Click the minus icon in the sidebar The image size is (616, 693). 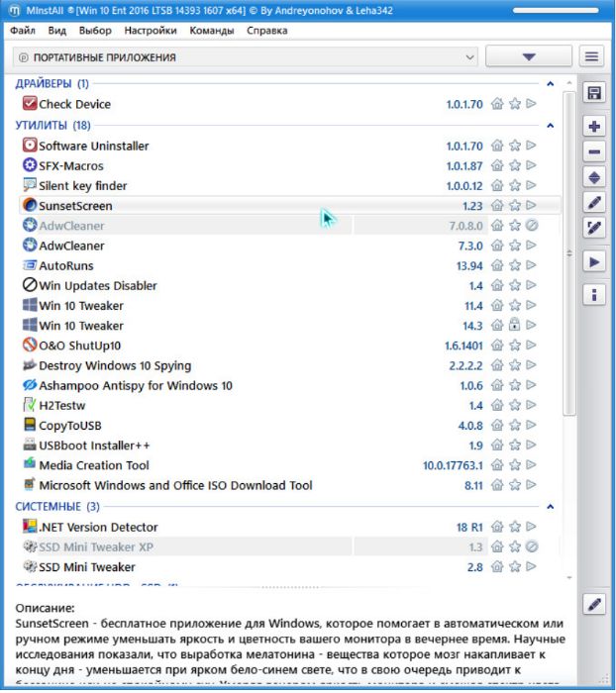tap(594, 152)
